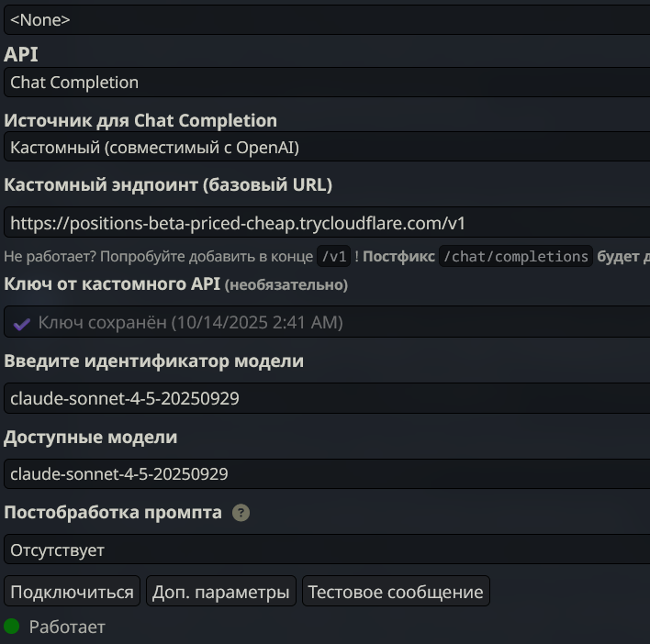The image size is (650, 644).
Task: Expand the Chat Completion API dropdown
Action: coord(325,83)
